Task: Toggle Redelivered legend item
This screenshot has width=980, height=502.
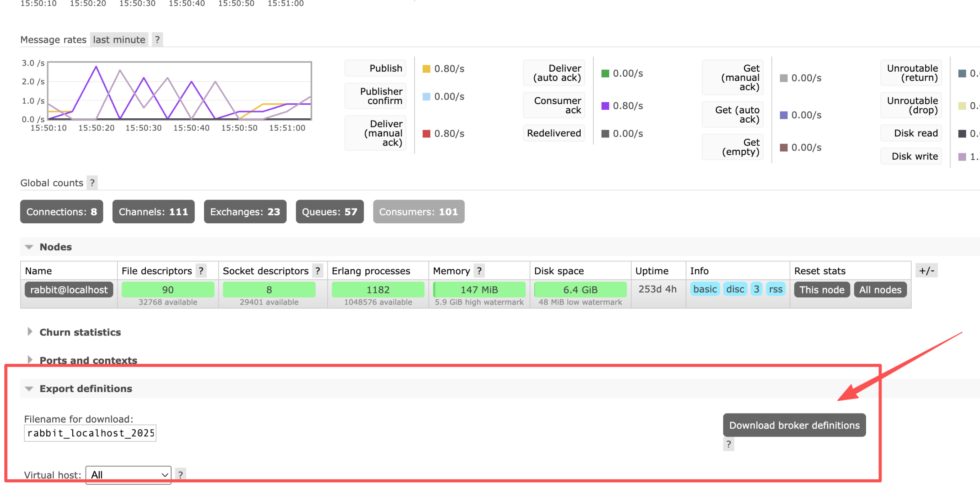Action: [554, 133]
